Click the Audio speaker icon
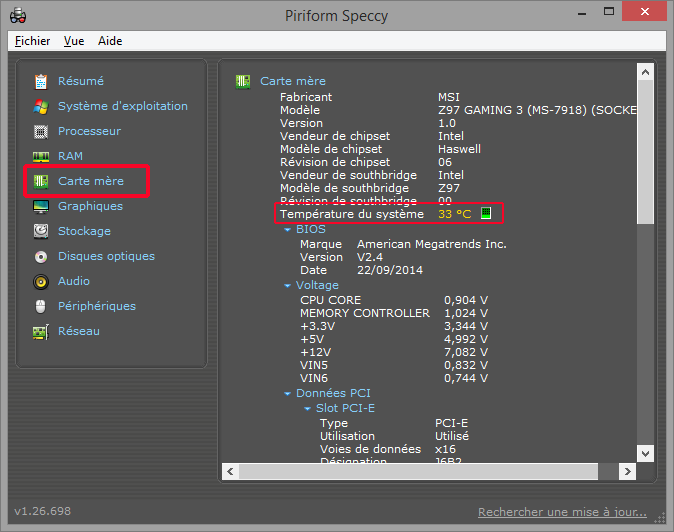The height and width of the screenshot is (532, 674). [x=41, y=281]
